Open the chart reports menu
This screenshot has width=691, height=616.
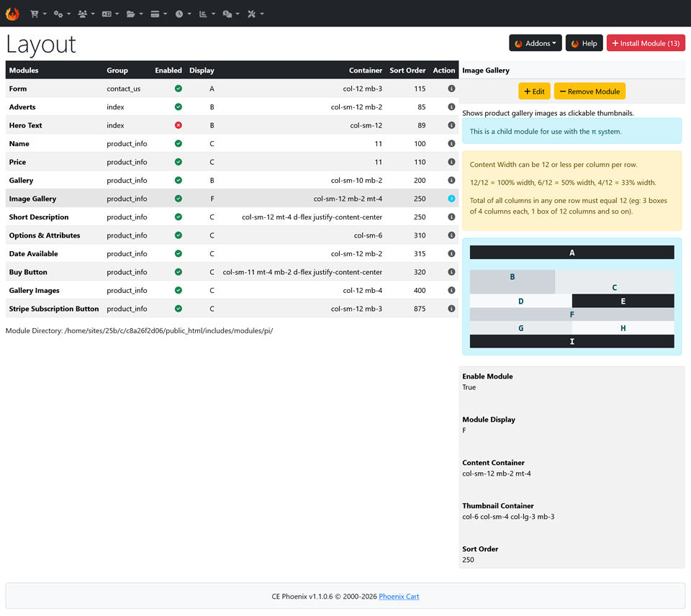tap(207, 14)
